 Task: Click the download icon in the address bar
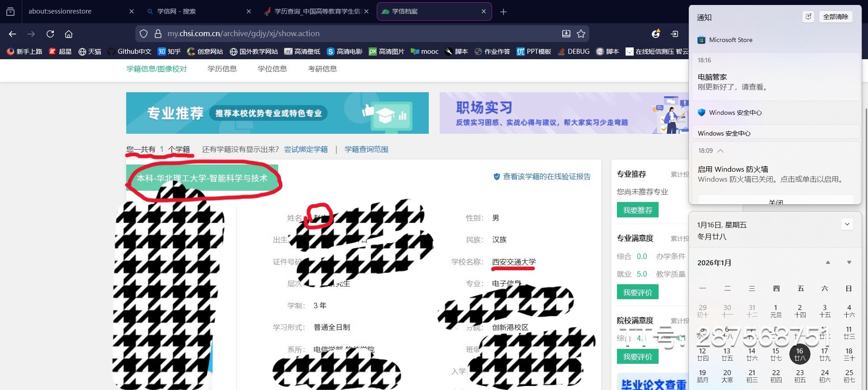point(566,34)
